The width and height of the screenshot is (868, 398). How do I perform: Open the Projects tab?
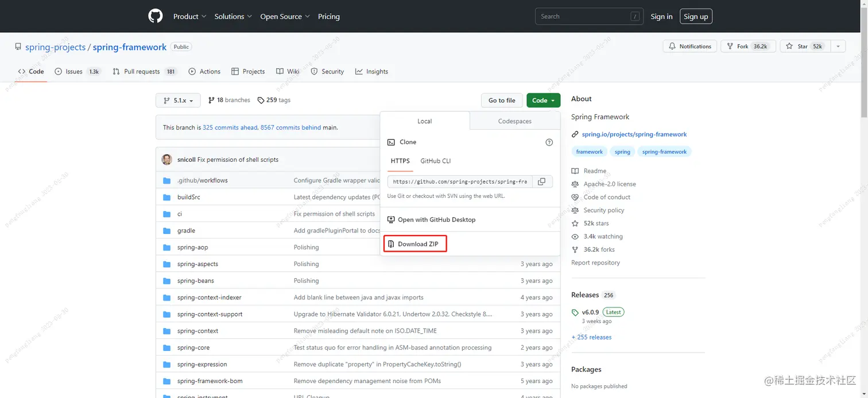(x=248, y=72)
